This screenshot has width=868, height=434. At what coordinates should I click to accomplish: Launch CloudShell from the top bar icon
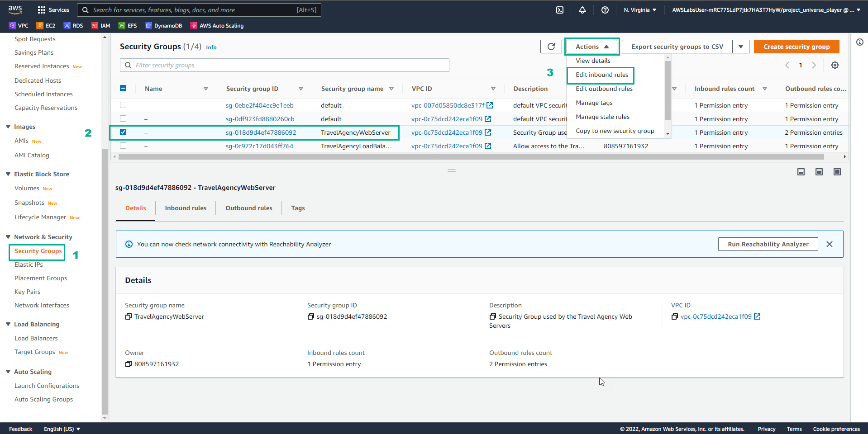click(560, 10)
